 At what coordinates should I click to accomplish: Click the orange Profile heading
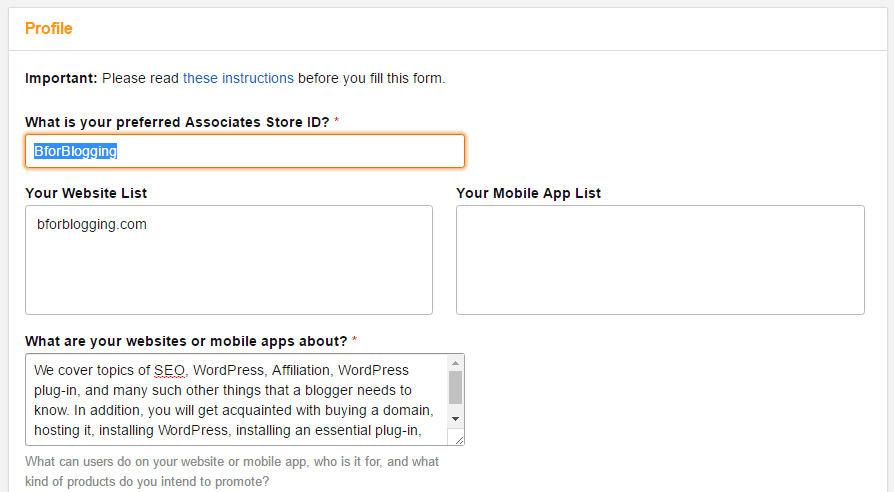click(48, 29)
